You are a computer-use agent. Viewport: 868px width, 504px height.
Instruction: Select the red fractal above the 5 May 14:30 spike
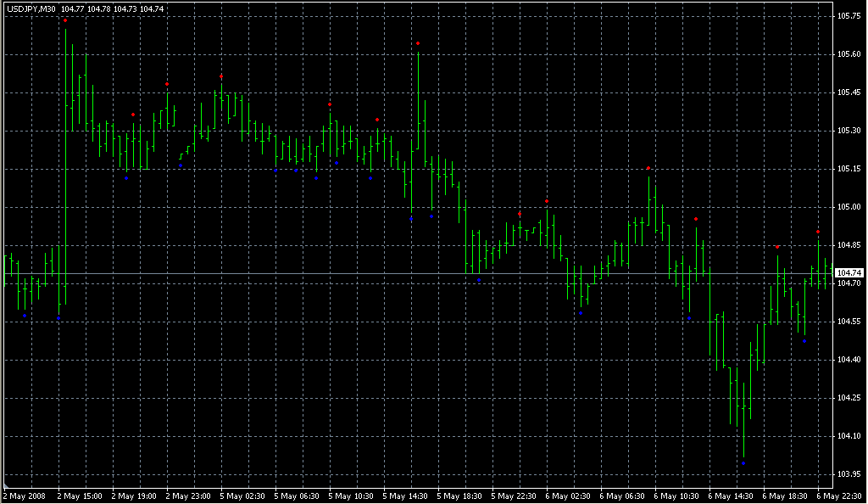tap(418, 43)
